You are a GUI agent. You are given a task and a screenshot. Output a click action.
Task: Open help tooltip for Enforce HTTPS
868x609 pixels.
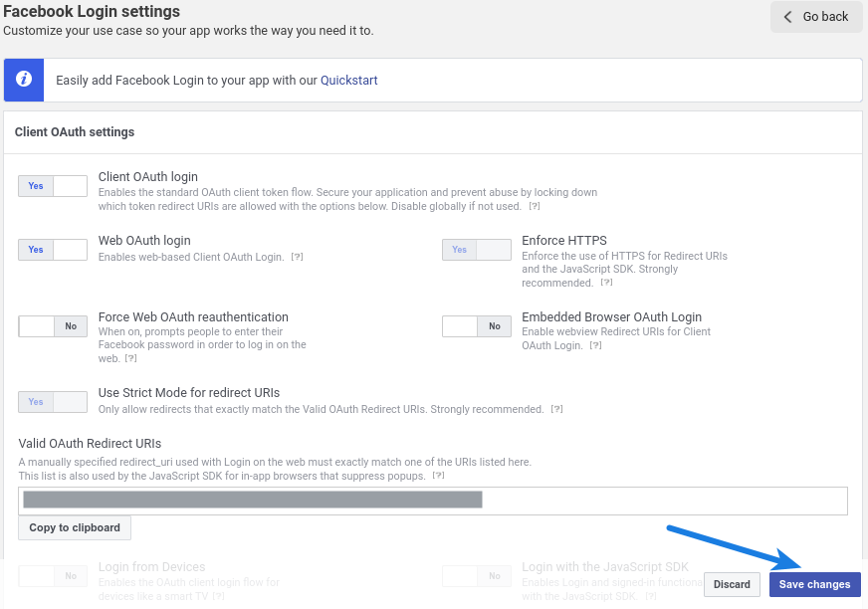click(x=607, y=283)
